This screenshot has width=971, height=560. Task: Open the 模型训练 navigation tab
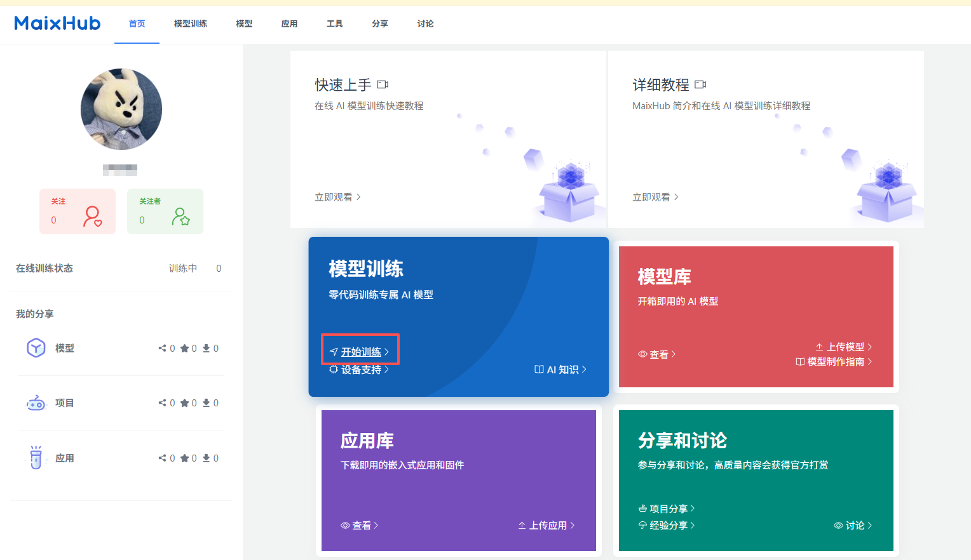click(x=191, y=23)
